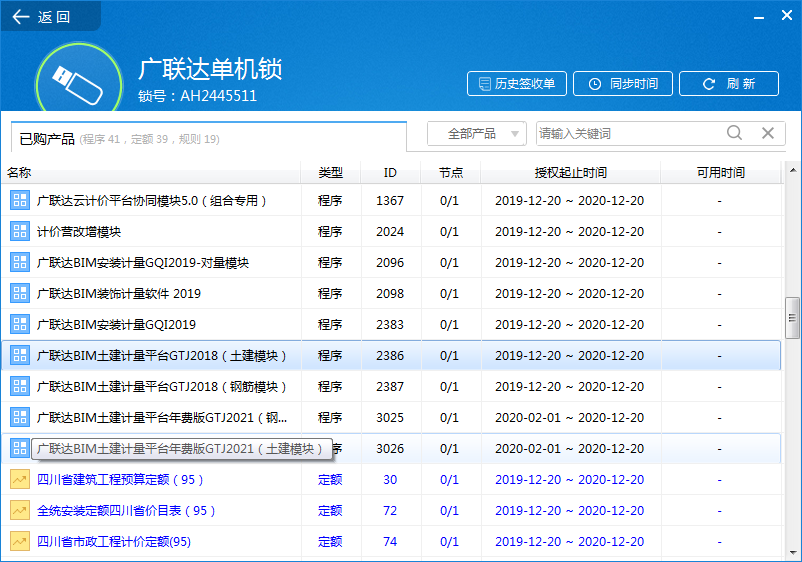Click icon of GQI2019-对量模块 row
The height and width of the screenshot is (562, 802).
[x=20, y=262]
